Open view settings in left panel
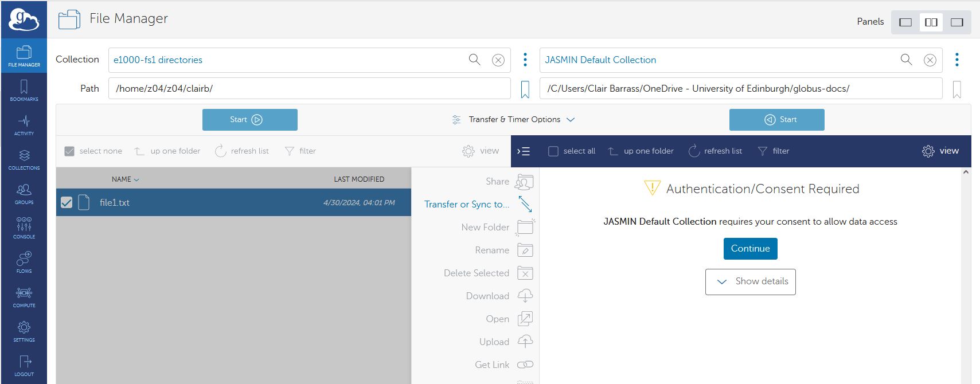 (481, 151)
